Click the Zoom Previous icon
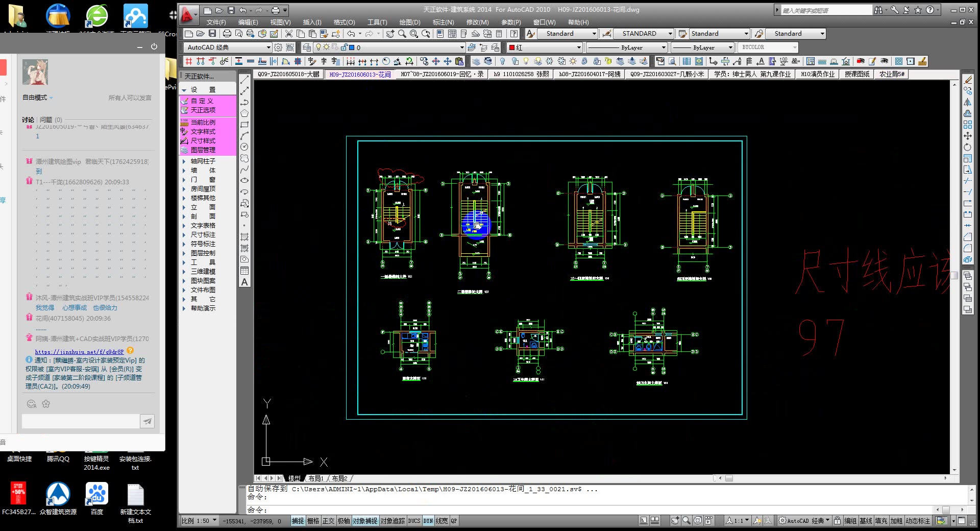 (426, 34)
